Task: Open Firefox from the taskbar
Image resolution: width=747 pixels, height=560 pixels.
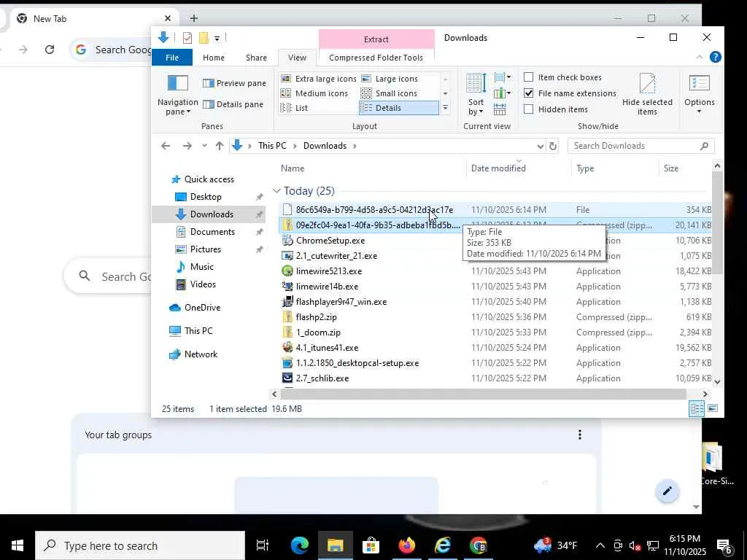Action: [406, 545]
